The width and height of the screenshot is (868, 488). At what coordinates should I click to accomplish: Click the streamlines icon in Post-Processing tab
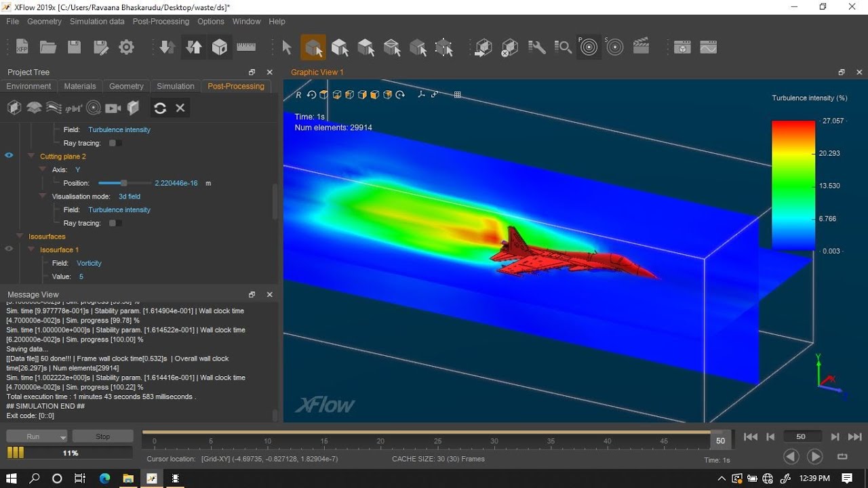[x=54, y=108]
